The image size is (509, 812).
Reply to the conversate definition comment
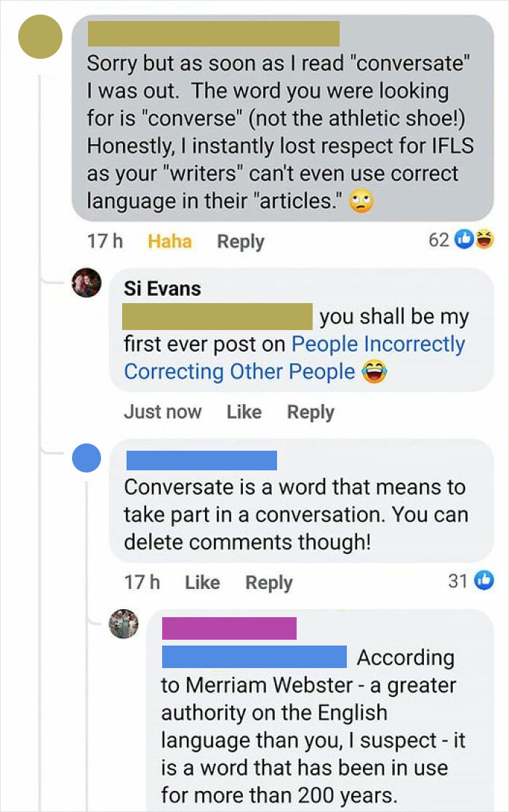coord(268,582)
